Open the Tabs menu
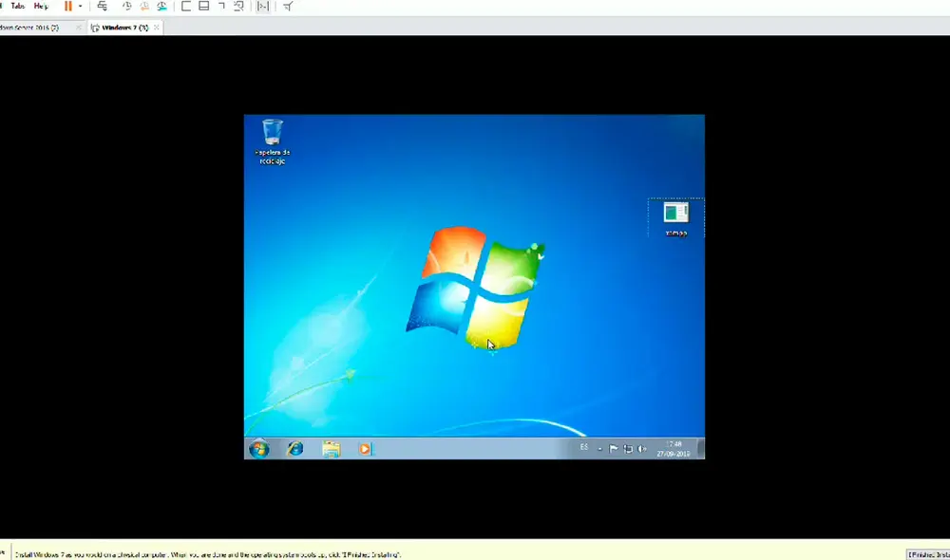Image resolution: width=950 pixels, height=560 pixels. tap(17, 6)
